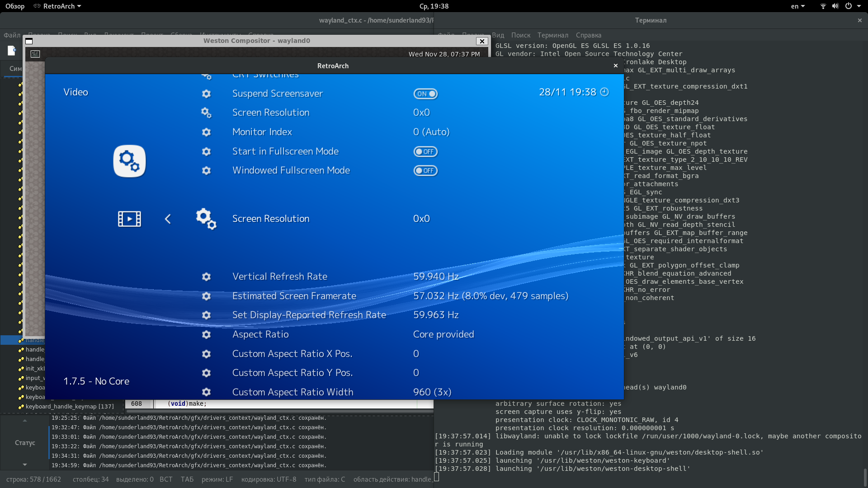Select Custom Aspect Ratio Y Pos. entry

point(292,373)
